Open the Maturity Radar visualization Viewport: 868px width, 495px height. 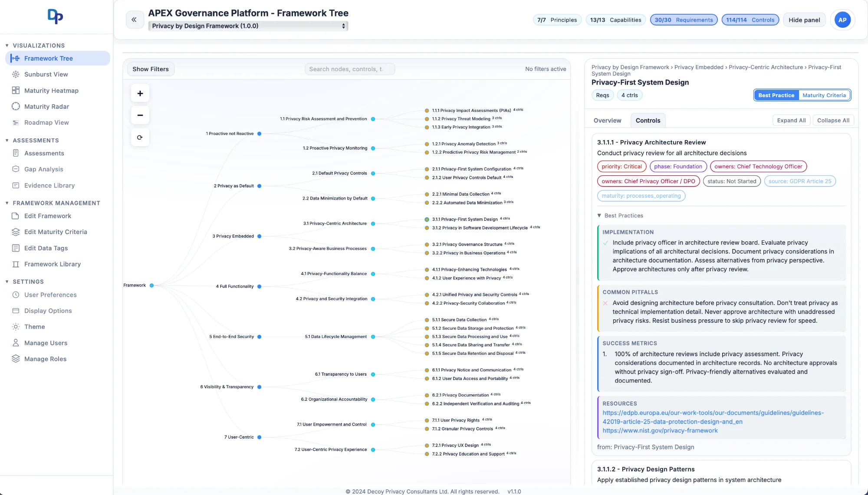coord(46,106)
